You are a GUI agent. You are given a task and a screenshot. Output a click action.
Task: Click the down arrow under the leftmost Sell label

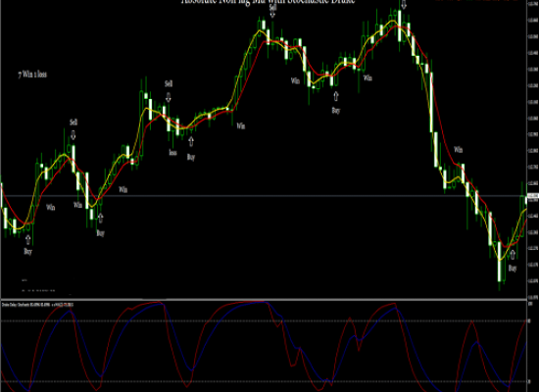tap(73, 134)
